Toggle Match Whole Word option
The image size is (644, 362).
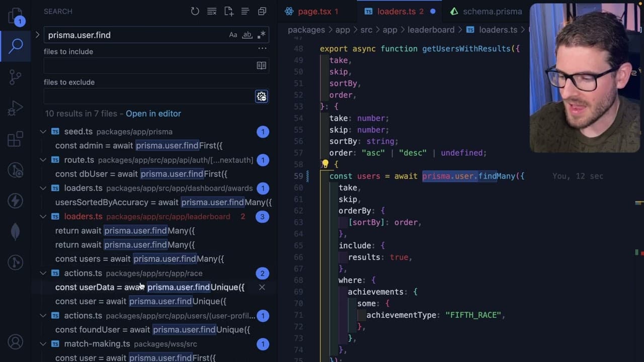247,35
